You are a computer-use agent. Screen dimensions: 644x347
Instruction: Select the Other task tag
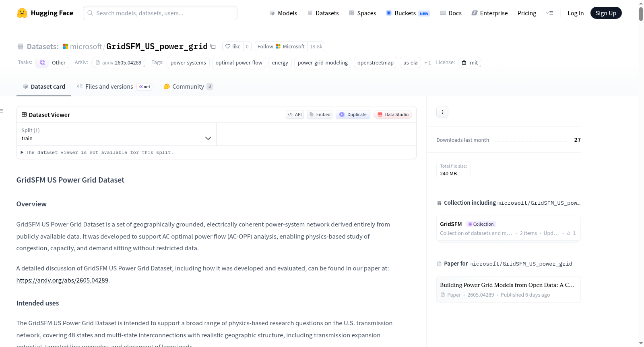coord(53,63)
